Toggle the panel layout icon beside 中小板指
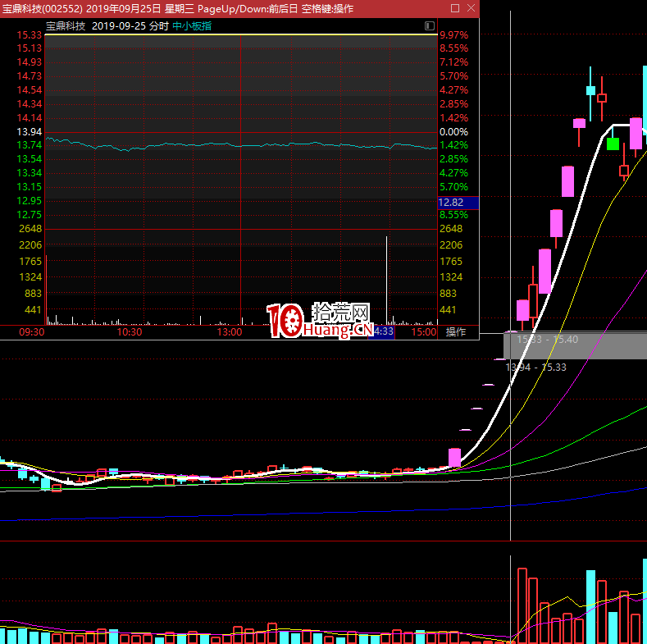The width and height of the screenshot is (647, 644). [x=430, y=26]
